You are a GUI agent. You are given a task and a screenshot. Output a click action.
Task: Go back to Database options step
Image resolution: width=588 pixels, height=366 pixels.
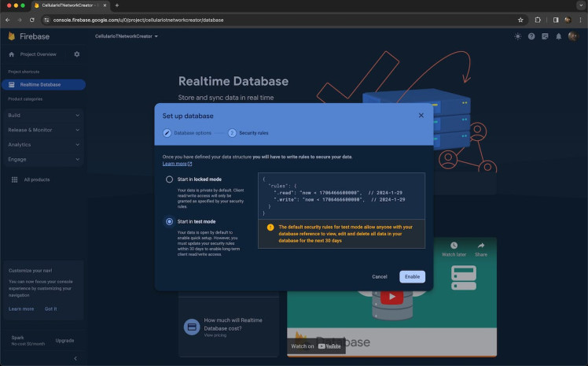(189, 133)
